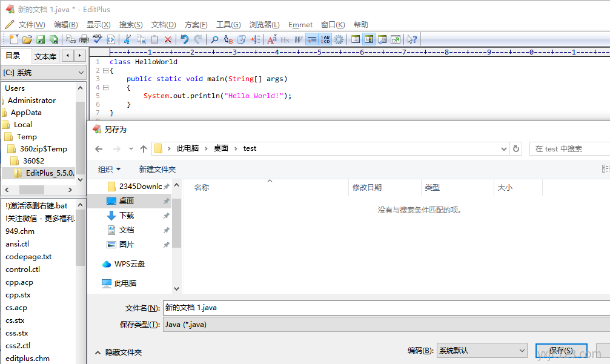
Task: Click the Save All toolbar icon
Action: 54,39
